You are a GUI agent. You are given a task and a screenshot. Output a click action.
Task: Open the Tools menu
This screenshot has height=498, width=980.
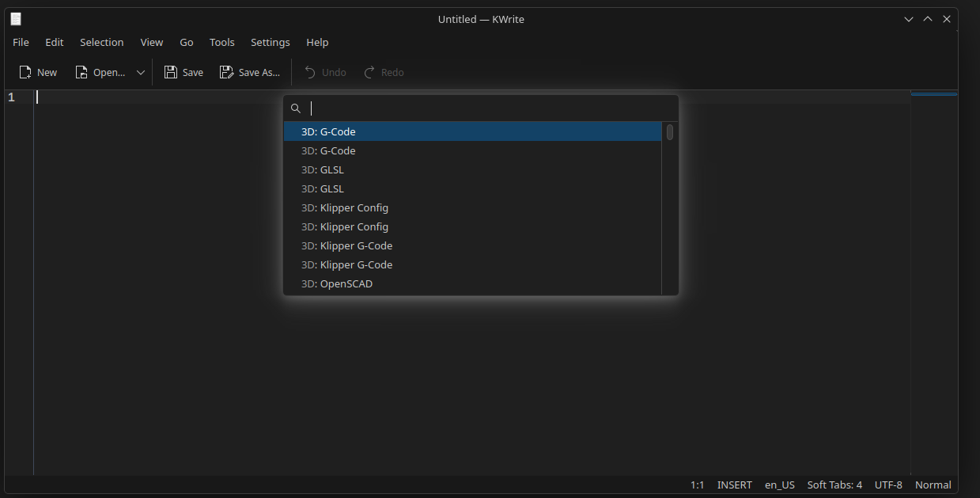coord(221,42)
